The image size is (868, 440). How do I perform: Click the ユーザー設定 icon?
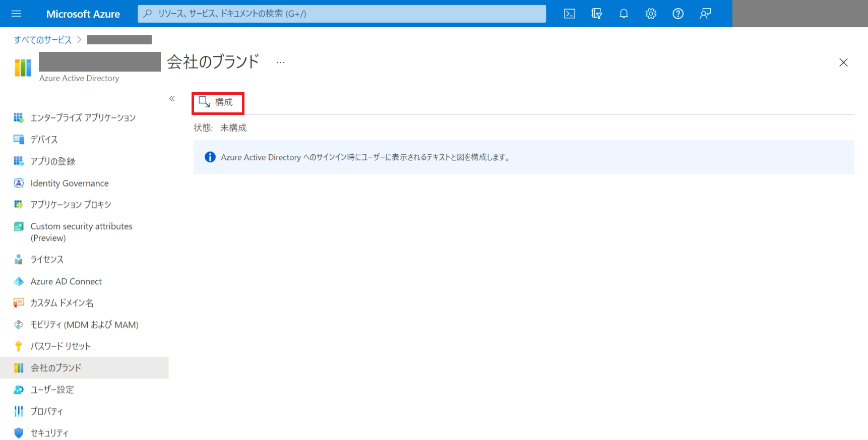(19, 390)
